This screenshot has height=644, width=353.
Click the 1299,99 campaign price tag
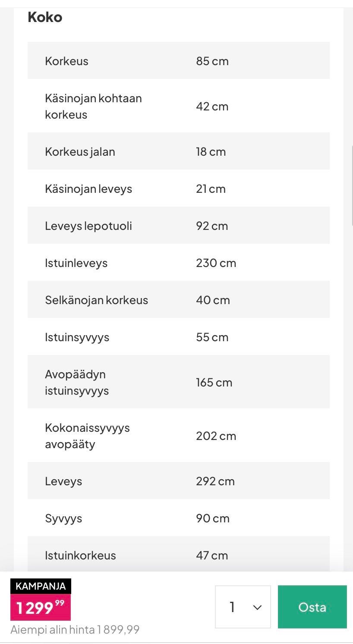tap(41, 607)
